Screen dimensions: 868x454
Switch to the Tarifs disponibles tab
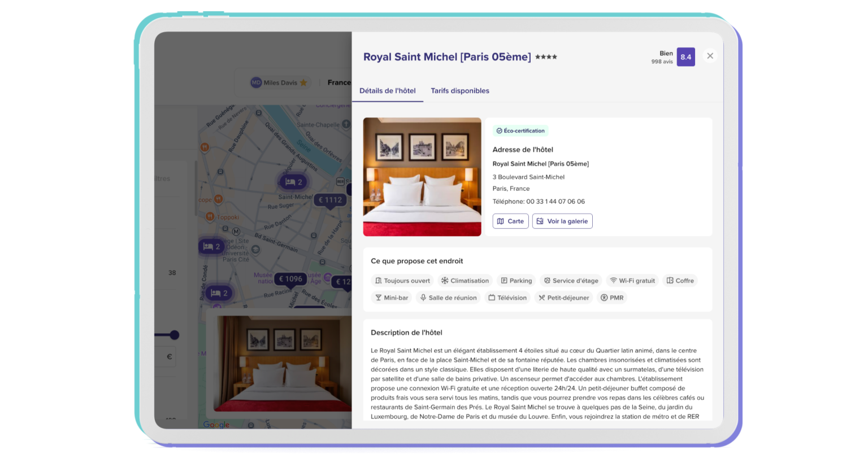click(x=459, y=91)
